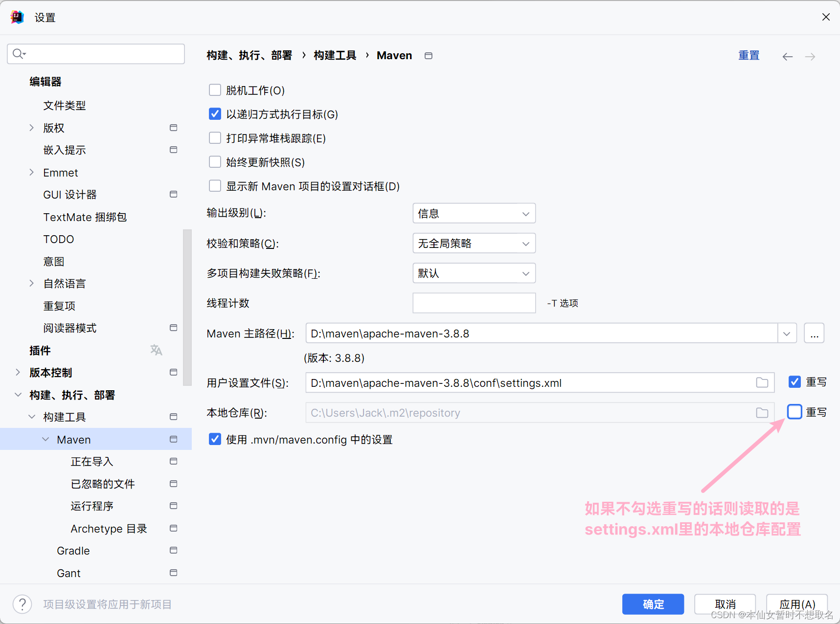Click project-level icon next to 嵌入提示
Screen dimensions: 840x624
tap(173, 150)
